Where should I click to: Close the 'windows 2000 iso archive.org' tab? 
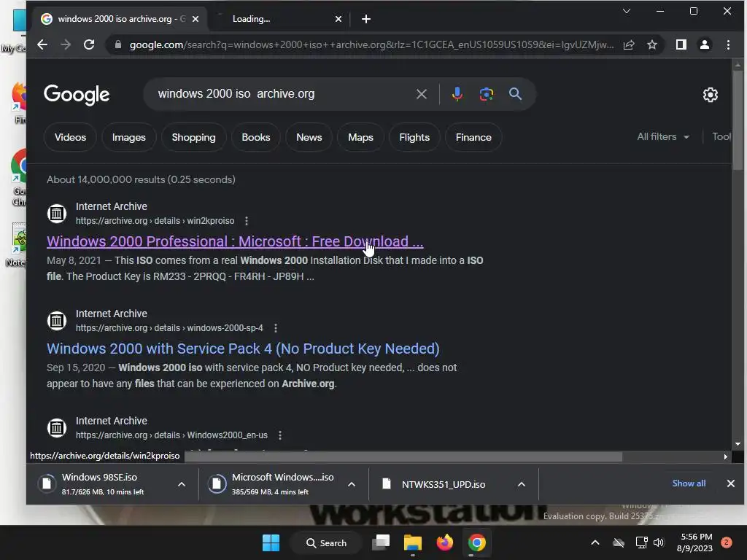(x=196, y=19)
